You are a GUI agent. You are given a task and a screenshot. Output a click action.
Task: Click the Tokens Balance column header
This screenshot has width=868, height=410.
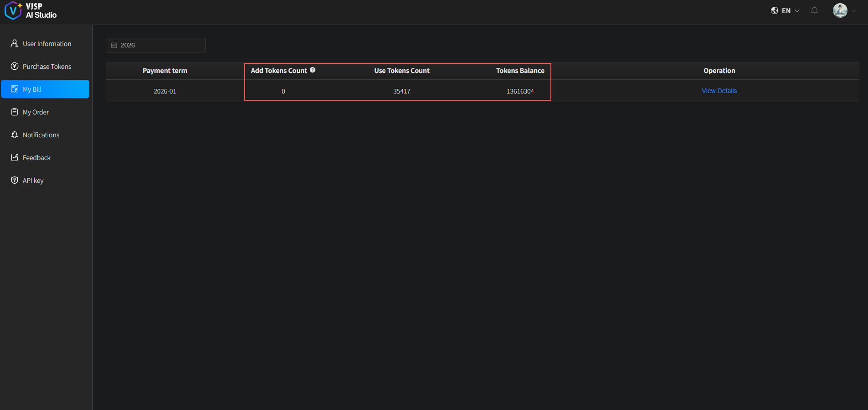pyautogui.click(x=520, y=71)
